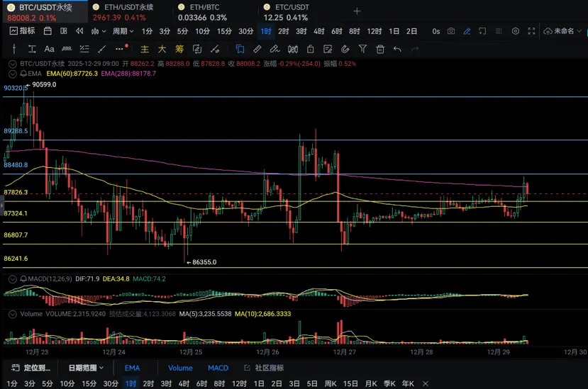Select the ruler measurement tool
This screenshot has width=588, height=389.
click(x=257, y=49)
